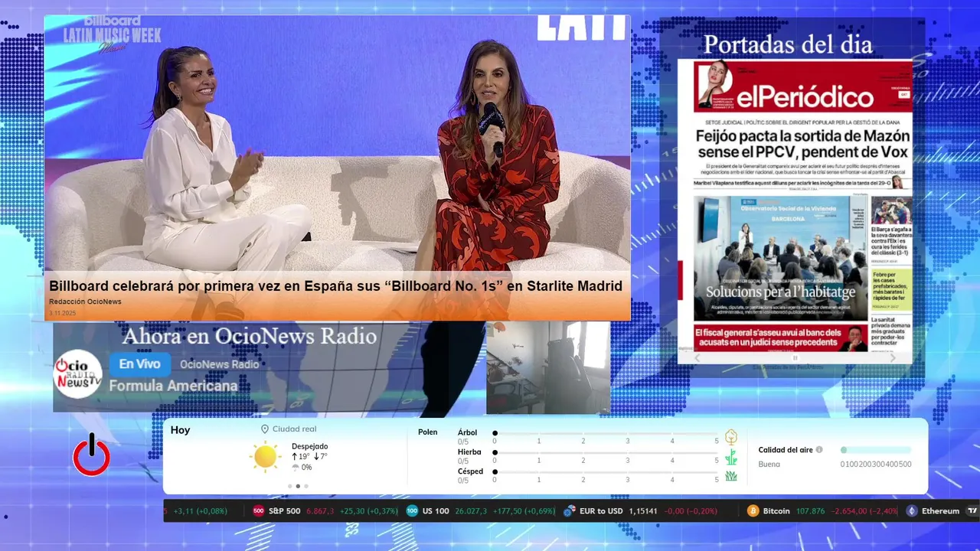Open the S&P 500 ticker quote

pyautogui.click(x=325, y=510)
